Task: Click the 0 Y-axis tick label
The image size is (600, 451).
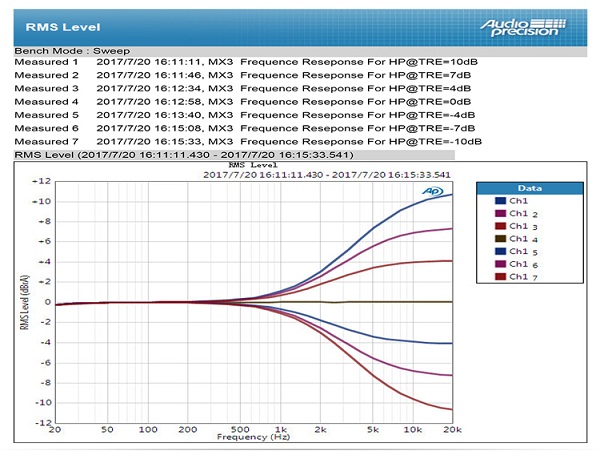Action: click(x=47, y=302)
